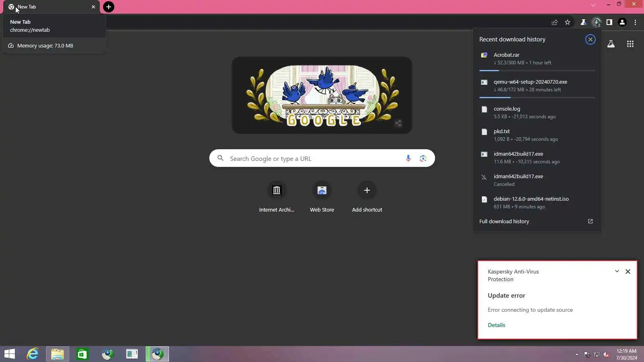Select the qemu-w64-setup-20240720.exe download entry
This screenshot has width=644, height=362.
point(537,86)
